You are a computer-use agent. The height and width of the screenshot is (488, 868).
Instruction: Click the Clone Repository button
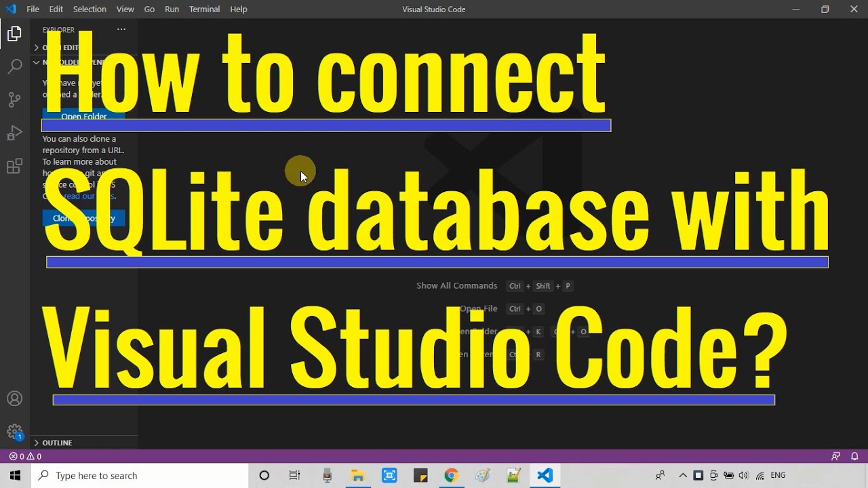(x=83, y=218)
